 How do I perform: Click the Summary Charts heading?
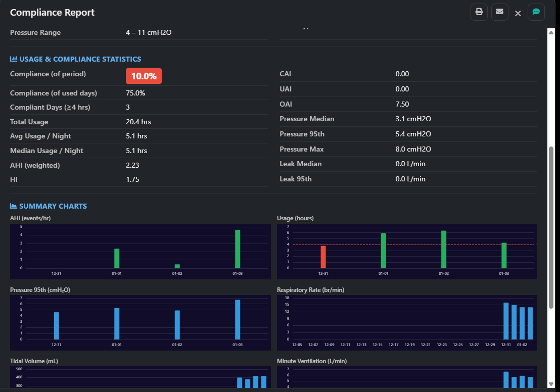coord(53,206)
